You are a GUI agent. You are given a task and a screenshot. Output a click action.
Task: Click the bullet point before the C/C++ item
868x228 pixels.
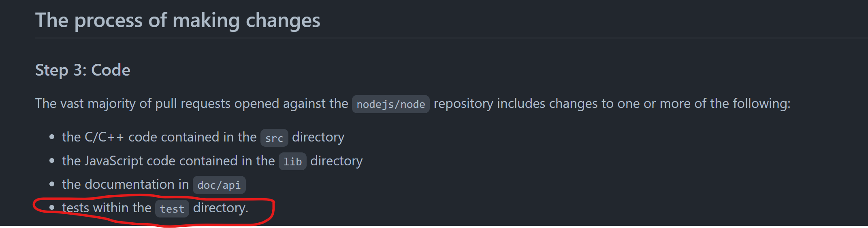[52, 137]
